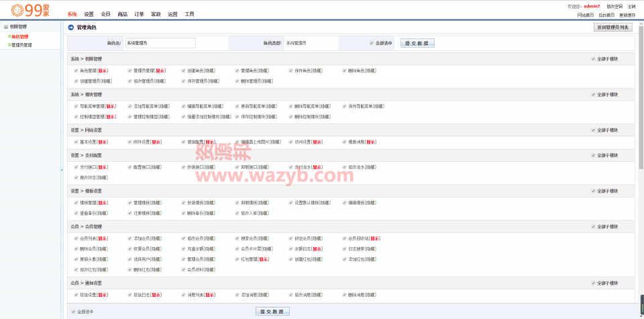The width and height of the screenshot is (644, 319).
Task: Uncheck 角色管理[显示] permission checkbox
Action: click(x=76, y=71)
